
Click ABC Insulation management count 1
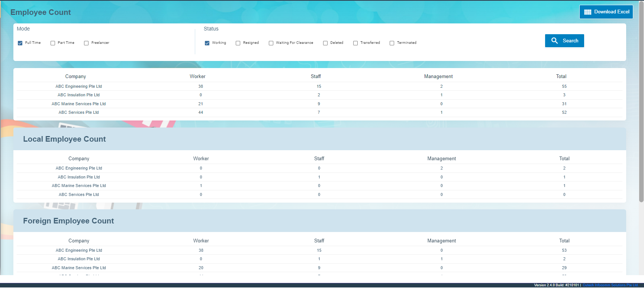tap(441, 95)
